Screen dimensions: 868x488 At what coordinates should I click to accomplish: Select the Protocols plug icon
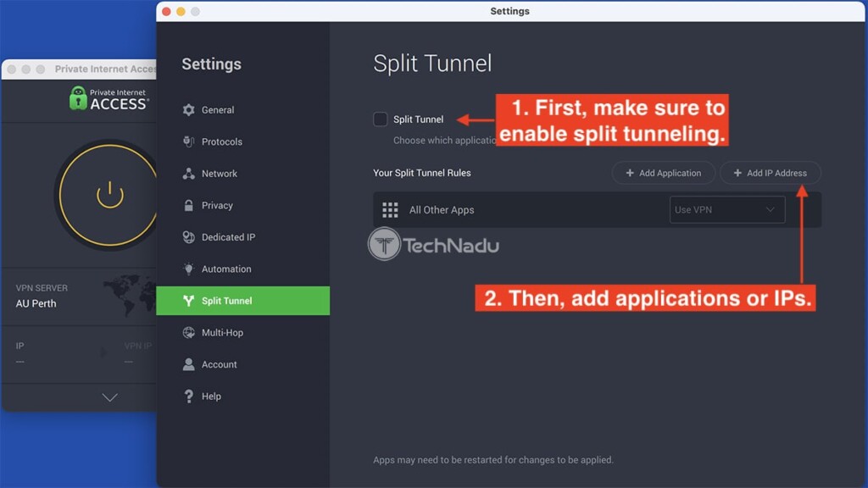click(188, 141)
